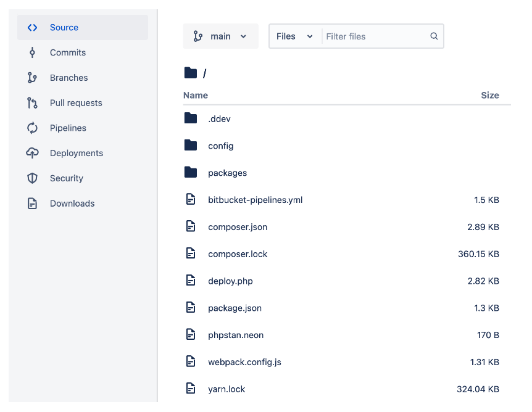Click the search magnifier in the filter field

[x=434, y=36]
